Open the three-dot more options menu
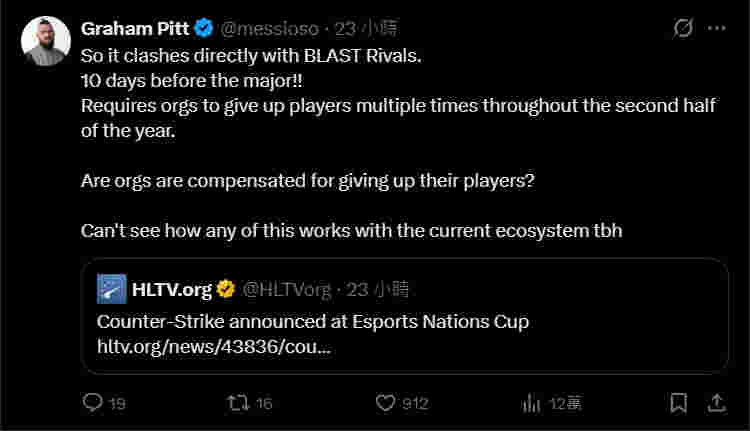Image resolution: width=750 pixels, height=431 pixels. coord(717,28)
